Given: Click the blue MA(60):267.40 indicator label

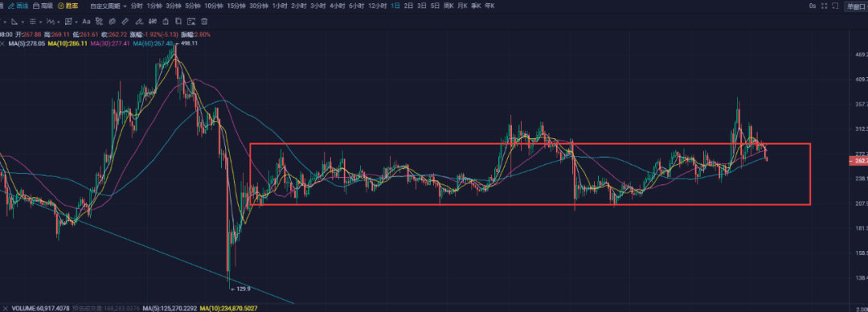Looking at the screenshot, I should pos(153,43).
